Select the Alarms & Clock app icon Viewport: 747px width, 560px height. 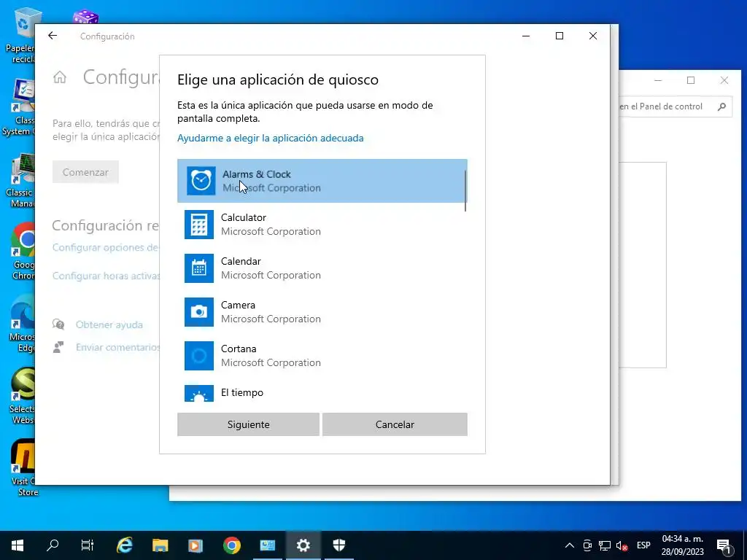[201, 181]
